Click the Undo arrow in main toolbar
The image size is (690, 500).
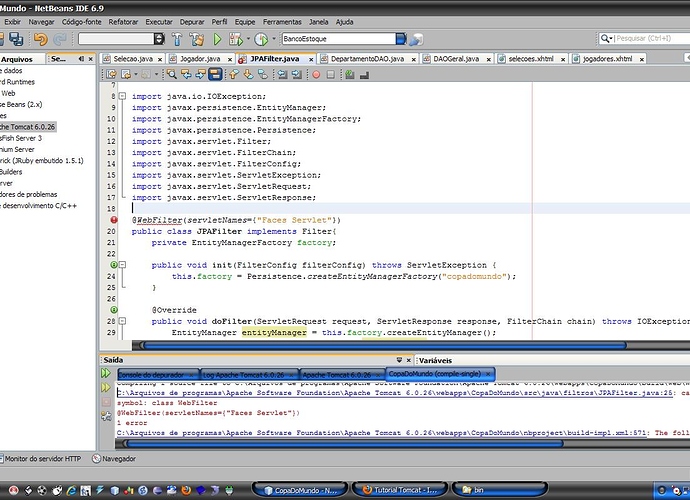coord(39,39)
